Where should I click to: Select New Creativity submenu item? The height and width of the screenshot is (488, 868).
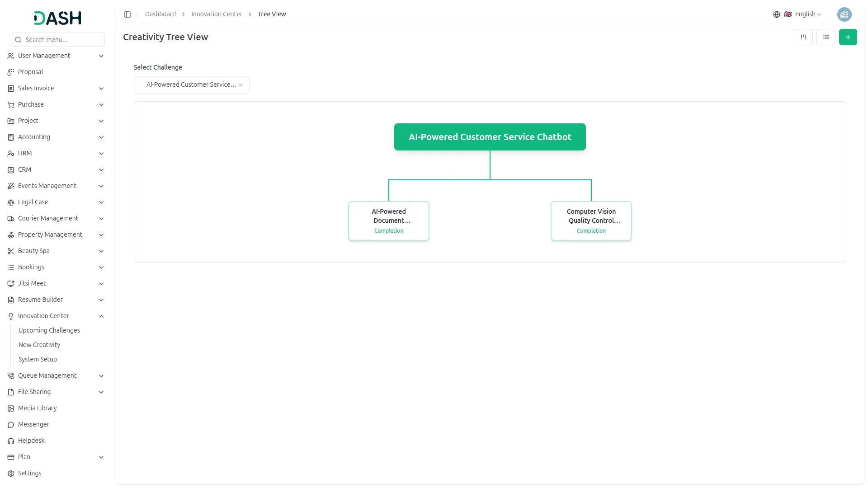[39, 345]
